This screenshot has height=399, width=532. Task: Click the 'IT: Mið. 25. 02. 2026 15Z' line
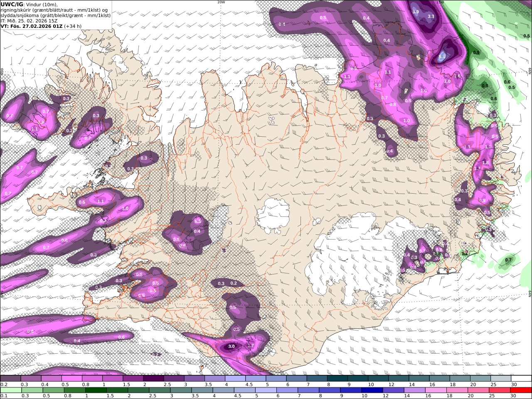(29, 20)
